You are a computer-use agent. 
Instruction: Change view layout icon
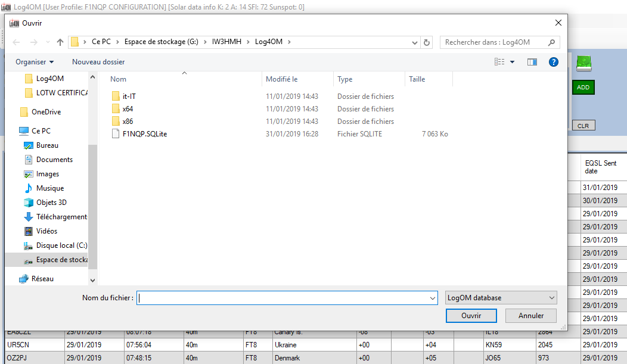499,62
